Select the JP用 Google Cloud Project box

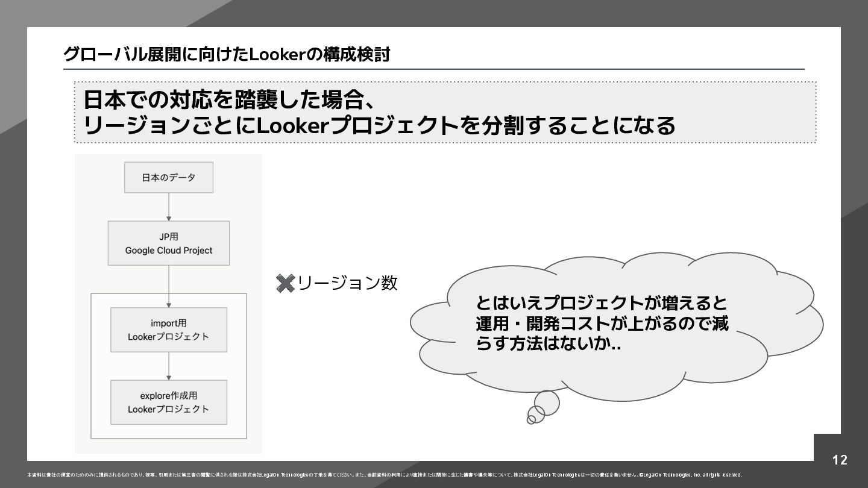pos(169,243)
